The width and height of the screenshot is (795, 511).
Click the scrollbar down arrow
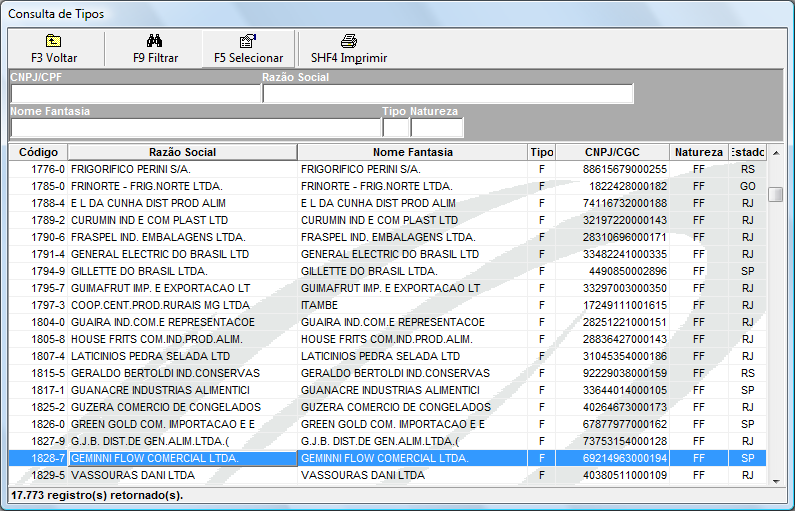tap(776, 481)
